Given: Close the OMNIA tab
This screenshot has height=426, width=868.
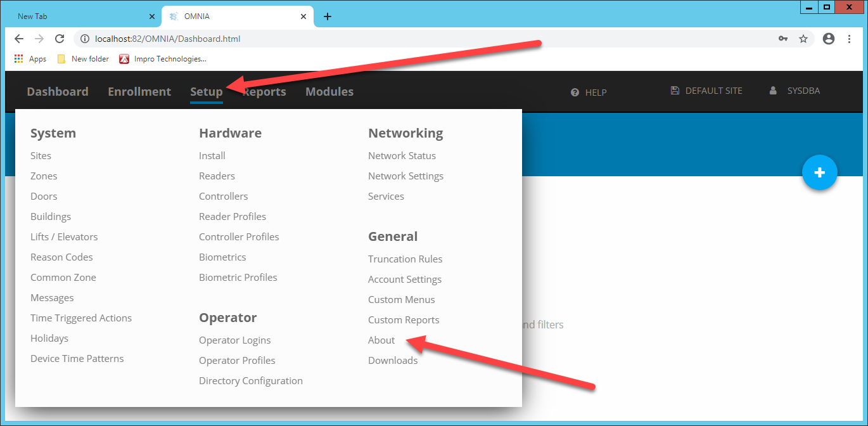Looking at the screenshot, I should pyautogui.click(x=305, y=16).
